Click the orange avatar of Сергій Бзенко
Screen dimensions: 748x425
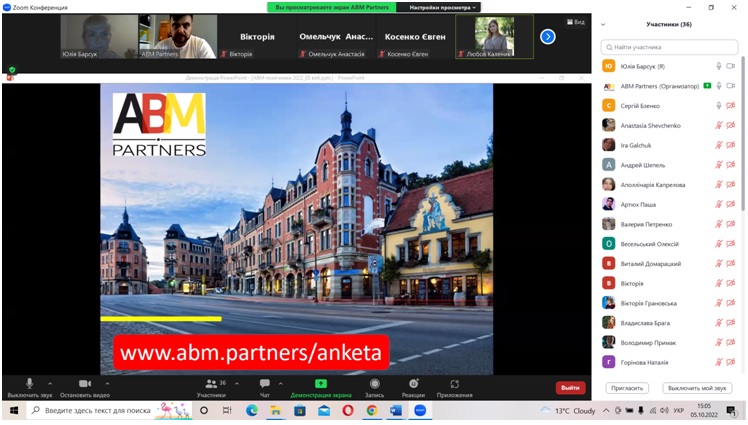tap(608, 105)
